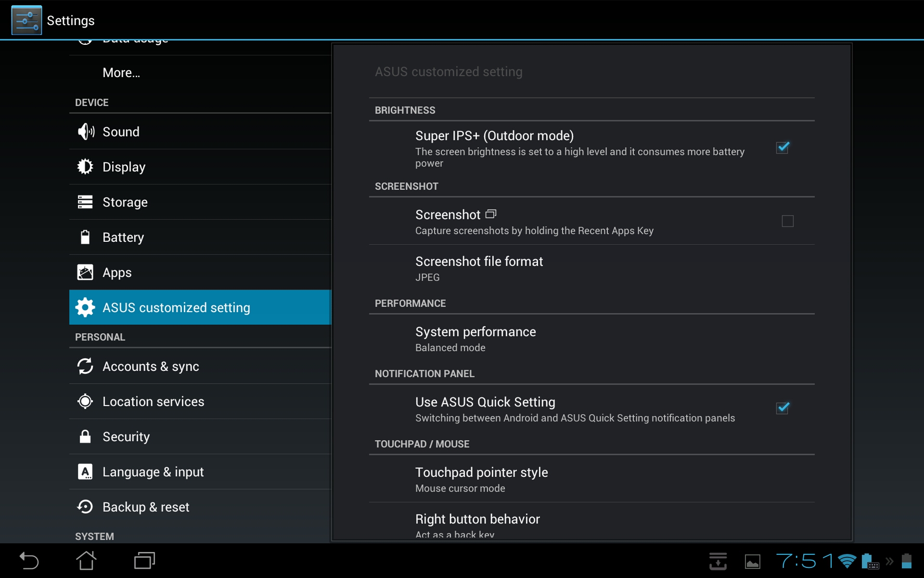Open the More... wireless settings
The width and height of the screenshot is (924, 578).
(121, 73)
